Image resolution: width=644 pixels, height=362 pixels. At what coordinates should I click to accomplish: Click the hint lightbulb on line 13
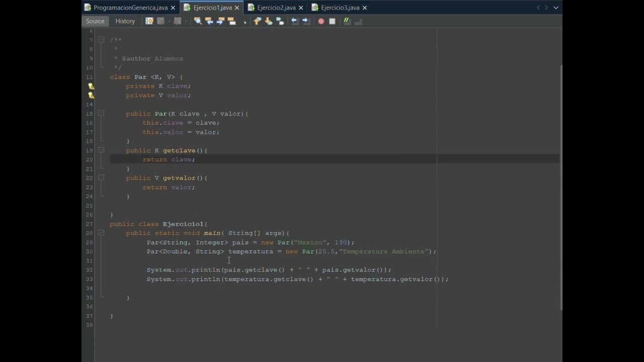click(x=91, y=95)
